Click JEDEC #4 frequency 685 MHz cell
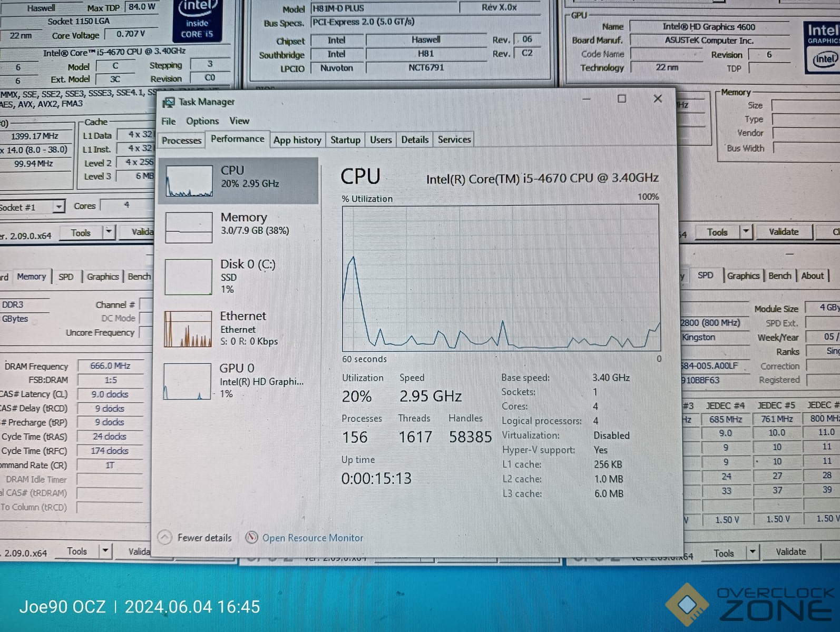840x632 pixels. 725,419
